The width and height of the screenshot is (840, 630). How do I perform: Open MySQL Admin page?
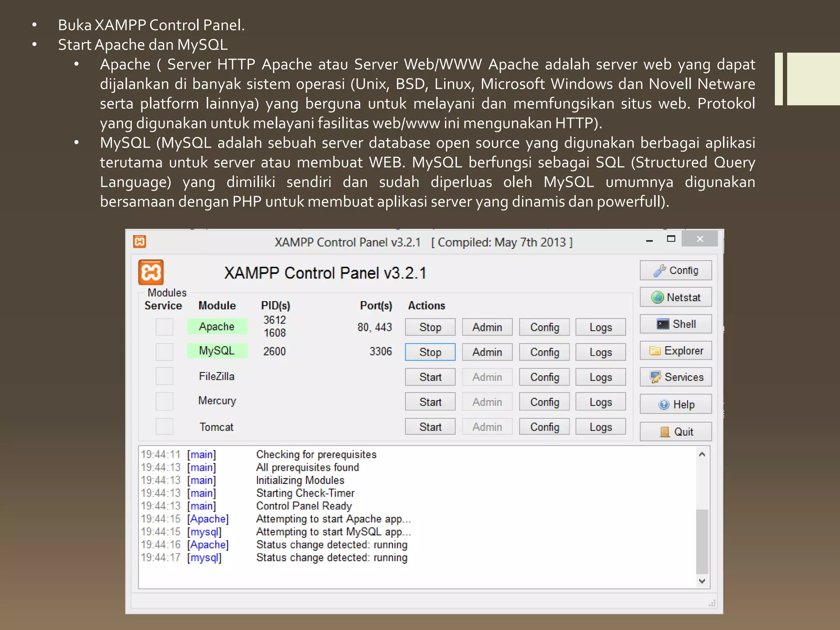pyautogui.click(x=487, y=352)
